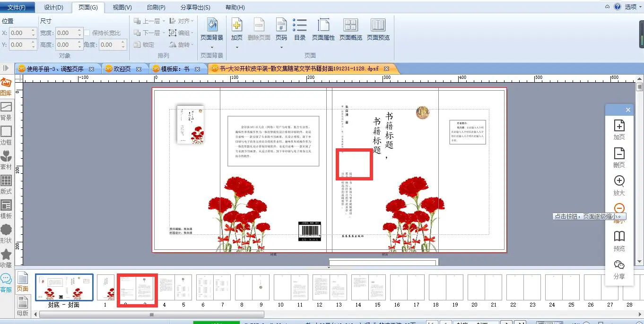This screenshot has width=644, height=324.
Task: Expand the 加页 dropdown arrow in ribbon
Action: coord(237,47)
